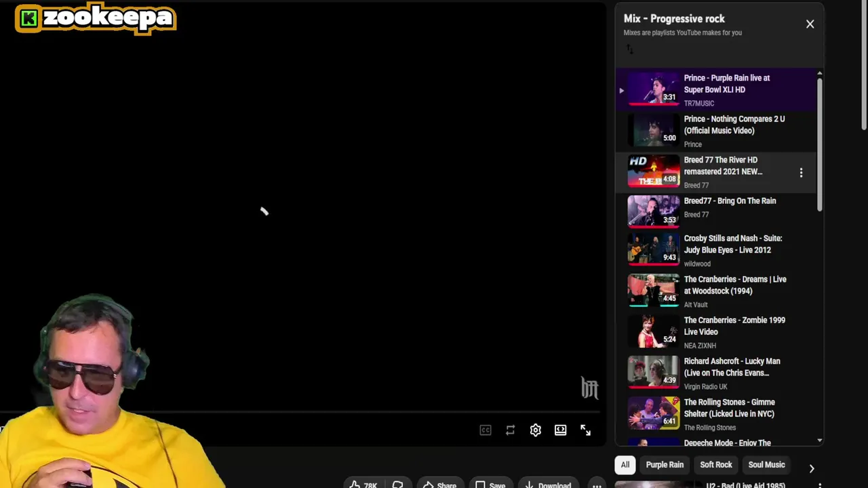Share the current video

439,484
